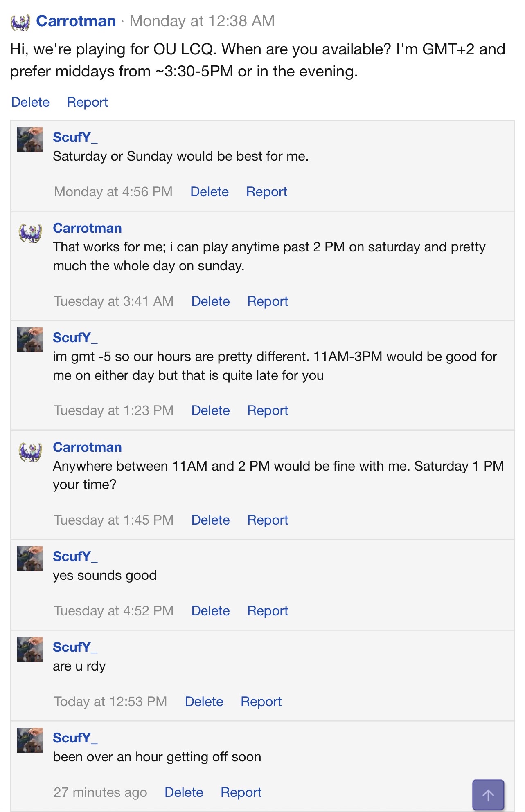Screen dimensions: 525x812
Task: Click ScufY_'s avatar on the "been over an hour" comment
Action: (x=29, y=740)
